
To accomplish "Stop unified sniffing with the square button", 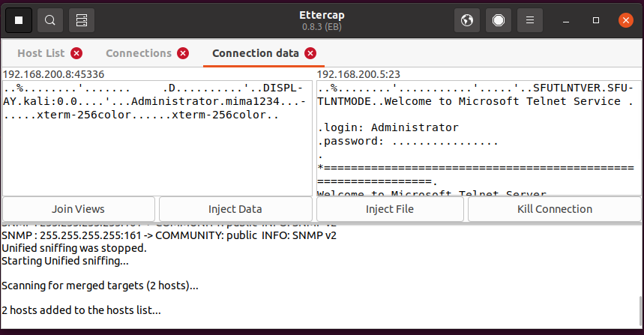I will [19, 20].
